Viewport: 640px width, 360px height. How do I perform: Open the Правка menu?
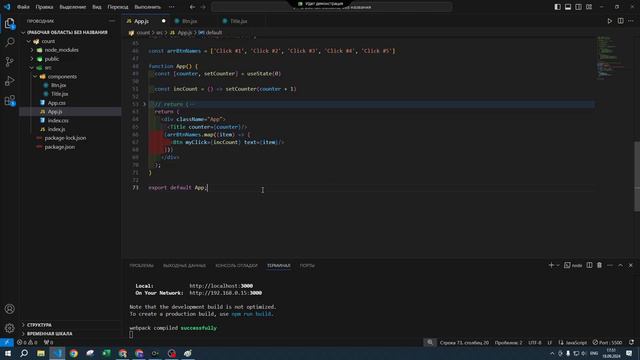pos(44,7)
